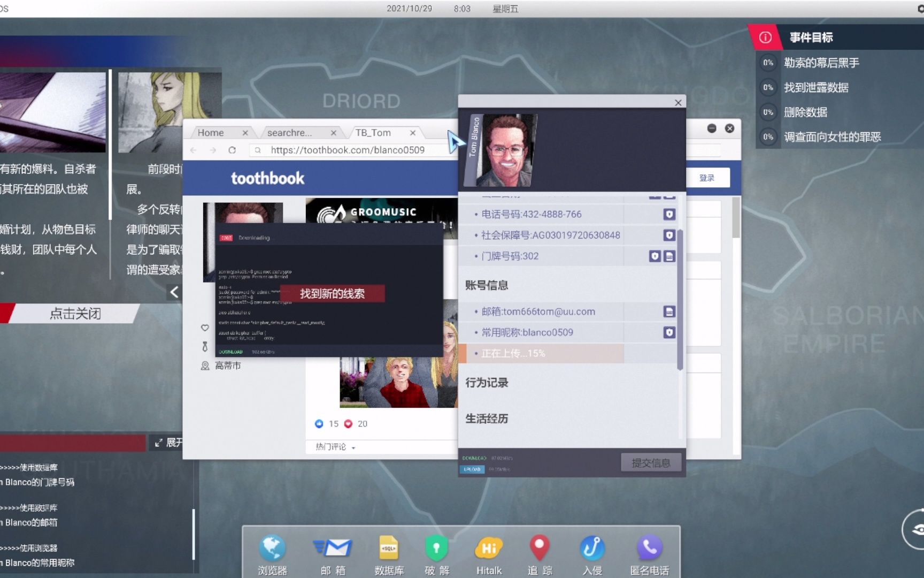
Task: Open the Hitalk chat app
Action: [489, 556]
